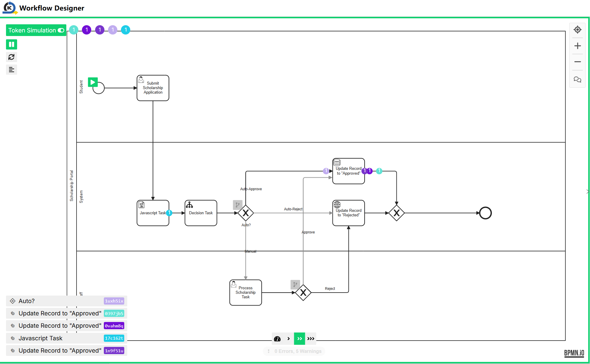Set slow animation speed single chevron
Viewport: 590px width, 364px height.
coord(288,338)
